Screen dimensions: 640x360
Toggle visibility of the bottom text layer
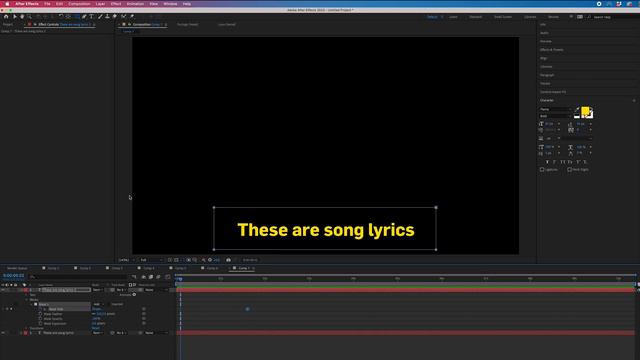(x=3, y=333)
